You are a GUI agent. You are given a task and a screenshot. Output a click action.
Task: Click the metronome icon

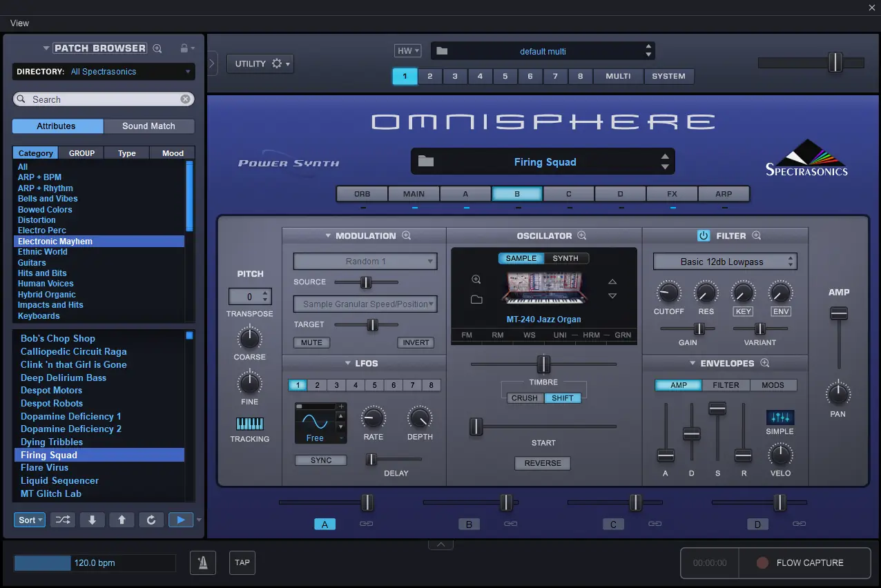pos(203,562)
